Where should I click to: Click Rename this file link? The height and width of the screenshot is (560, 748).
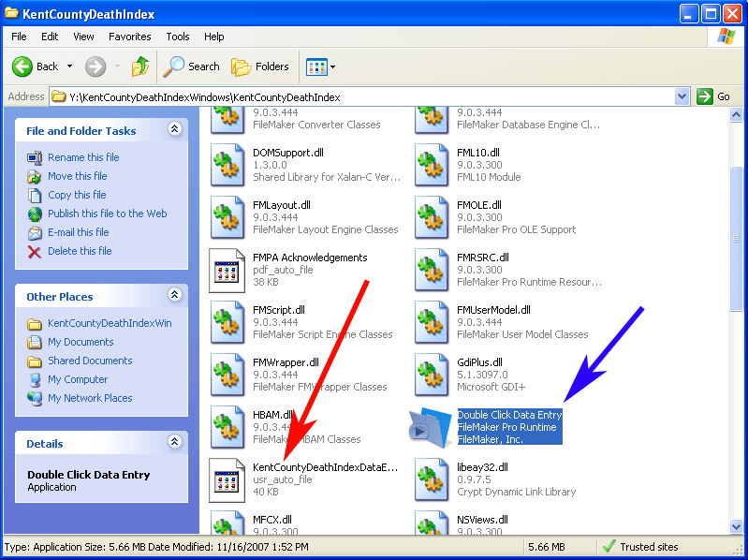pyautogui.click(x=83, y=157)
